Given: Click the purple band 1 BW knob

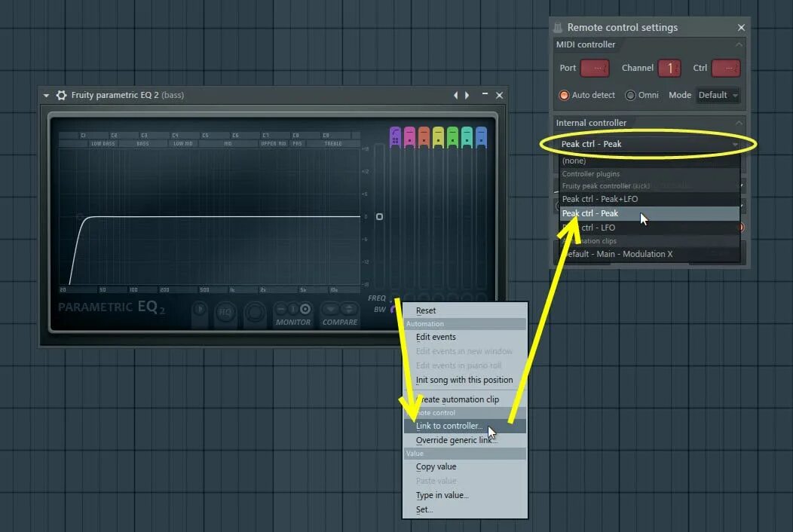Looking at the screenshot, I should [393, 309].
